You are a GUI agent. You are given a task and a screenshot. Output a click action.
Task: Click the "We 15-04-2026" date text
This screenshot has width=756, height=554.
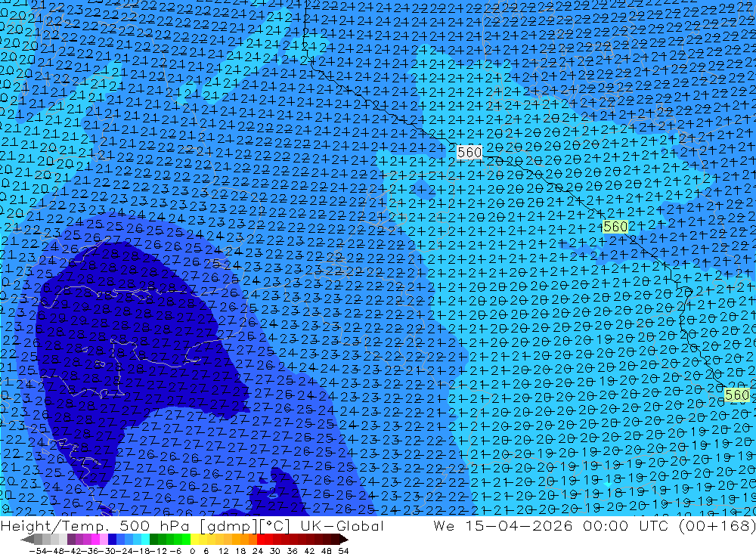(x=503, y=525)
